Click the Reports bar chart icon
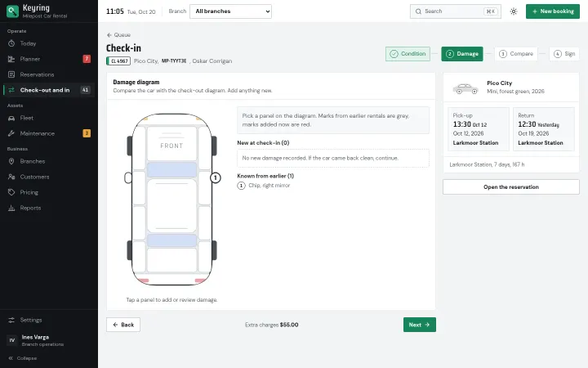588x368 pixels. (11, 208)
